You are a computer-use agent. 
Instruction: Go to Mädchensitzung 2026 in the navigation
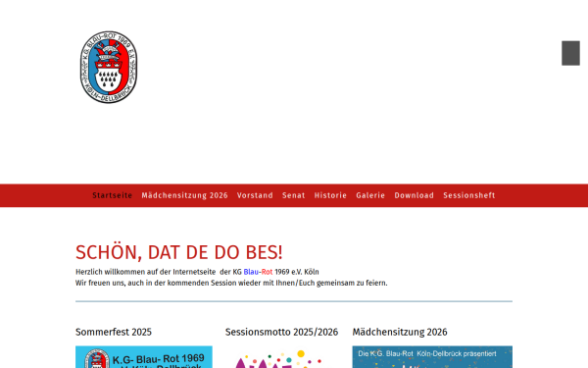click(184, 195)
